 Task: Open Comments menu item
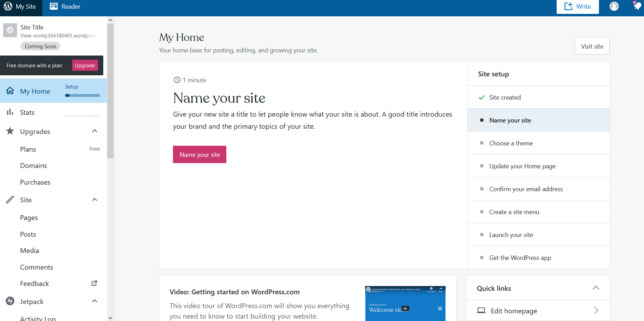(x=36, y=267)
